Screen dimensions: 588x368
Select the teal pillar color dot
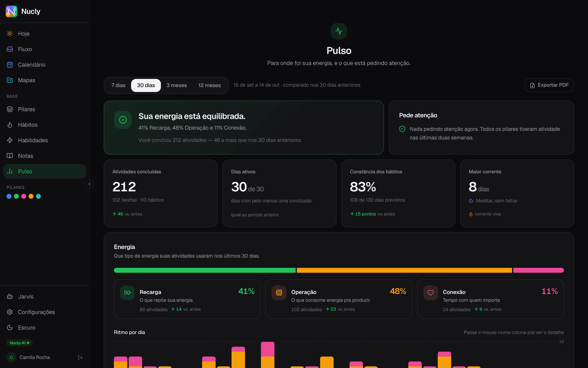pos(38,196)
